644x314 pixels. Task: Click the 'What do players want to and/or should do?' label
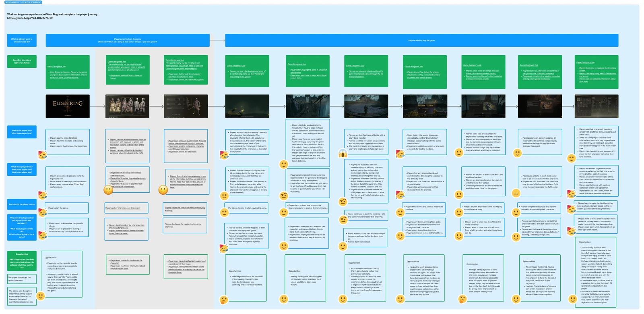22,40
